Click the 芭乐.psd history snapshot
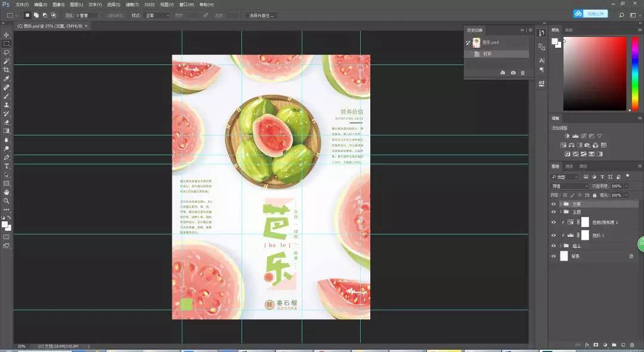644x352 pixels. [497, 42]
